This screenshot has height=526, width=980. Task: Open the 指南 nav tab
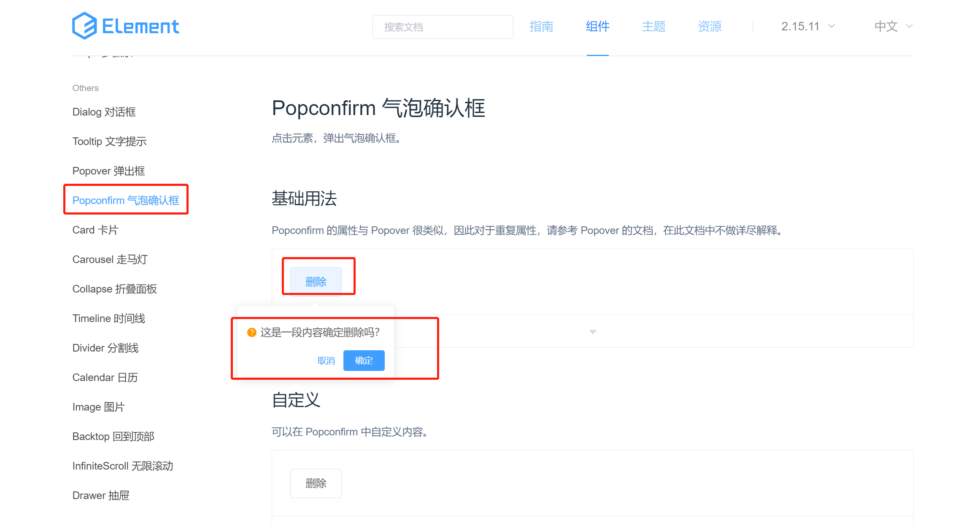point(541,26)
